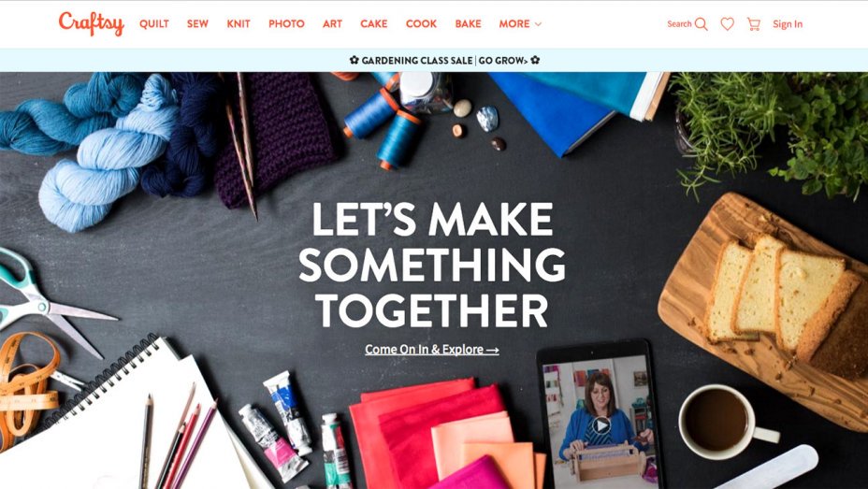Click flower icon right of Go Grow
The width and height of the screenshot is (868, 489).
click(535, 60)
